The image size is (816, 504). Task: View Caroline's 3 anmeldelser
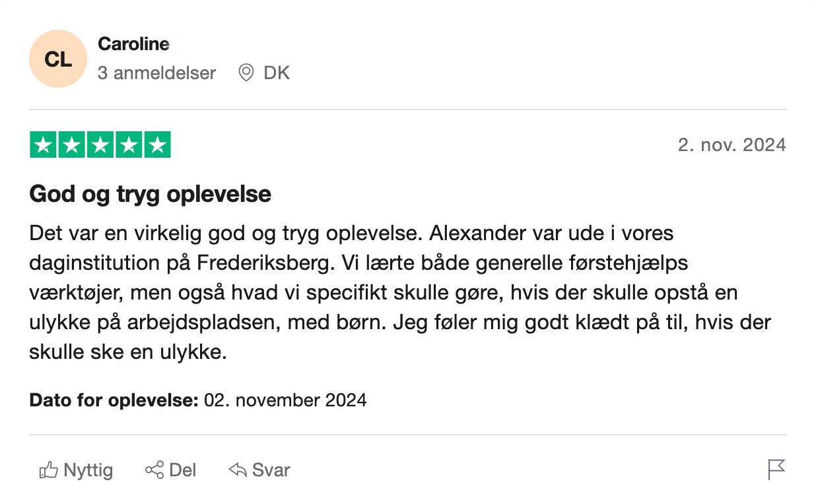(x=156, y=73)
